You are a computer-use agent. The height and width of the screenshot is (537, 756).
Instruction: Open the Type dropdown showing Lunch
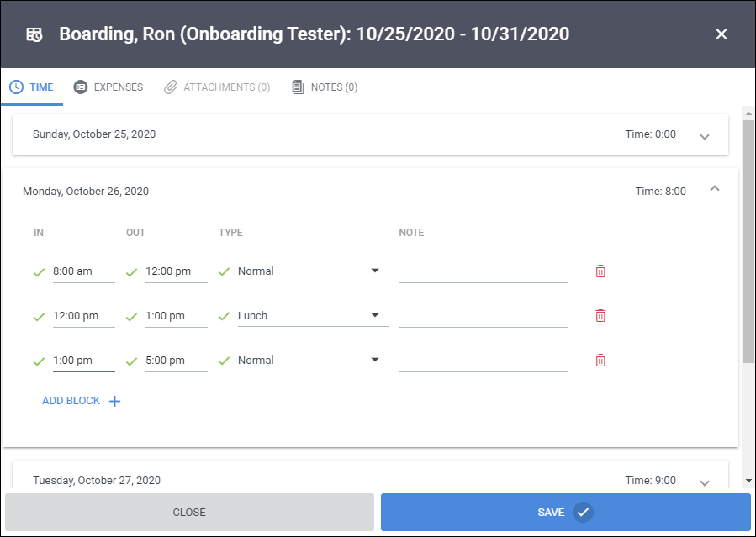[x=313, y=316]
